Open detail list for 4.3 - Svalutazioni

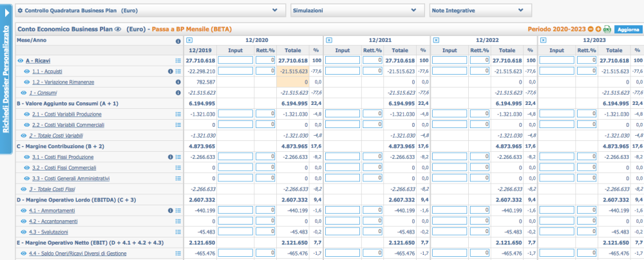point(178,232)
